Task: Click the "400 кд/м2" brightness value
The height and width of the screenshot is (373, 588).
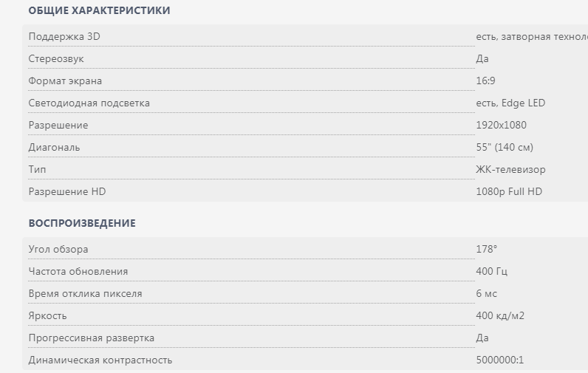Action: [x=500, y=315]
